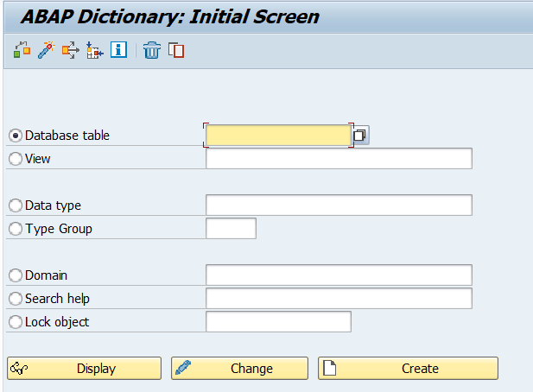Select the Lock object radio button
The image size is (533, 392).
point(16,322)
